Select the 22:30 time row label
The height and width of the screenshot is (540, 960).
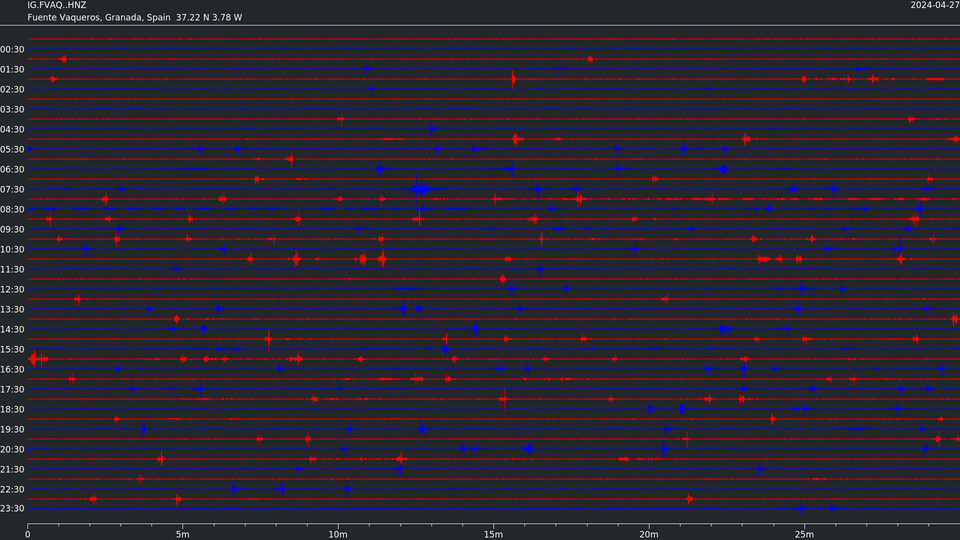(x=12, y=490)
